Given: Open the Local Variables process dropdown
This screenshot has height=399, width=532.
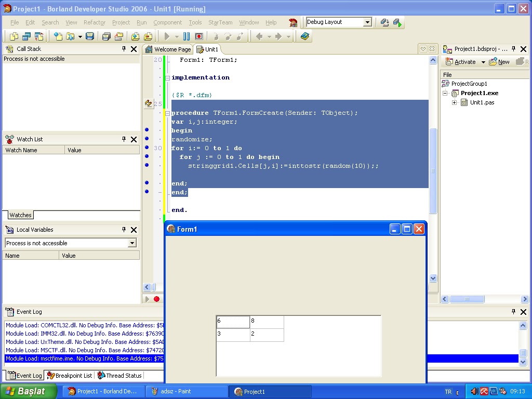Looking at the screenshot, I should (132, 243).
